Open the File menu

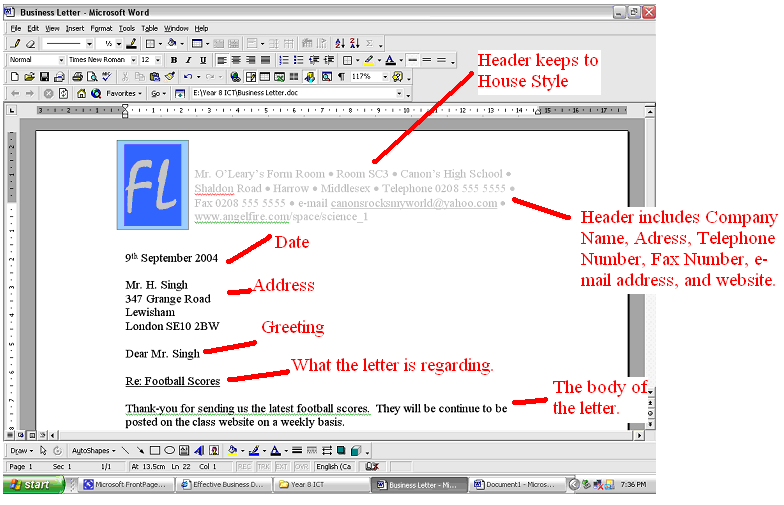tap(16, 28)
